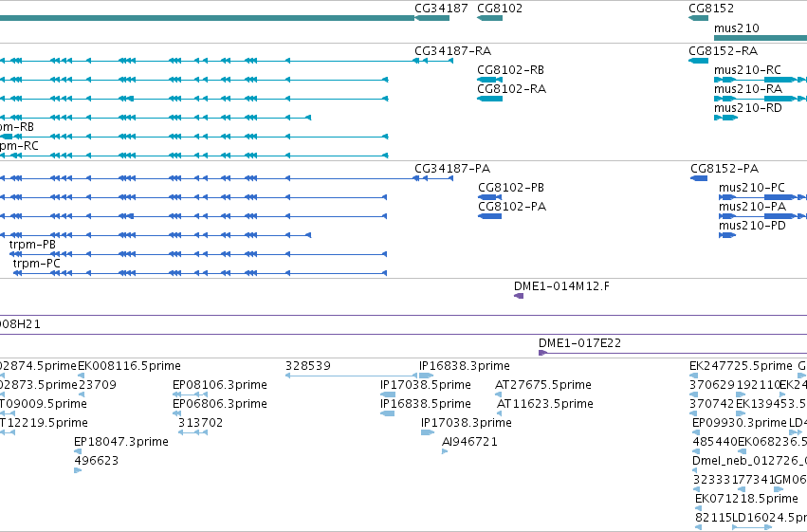Select the CG34187-PA protein label
The width and height of the screenshot is (807, 532).
[452, 169]
